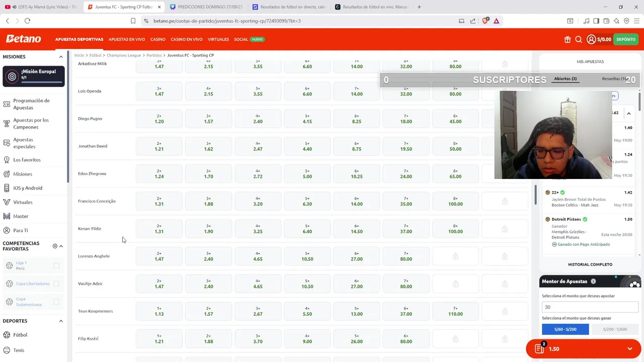Open the ¡Misión Europa! mission card
Viewport: 644px width, 362px height.
point(34,76)
